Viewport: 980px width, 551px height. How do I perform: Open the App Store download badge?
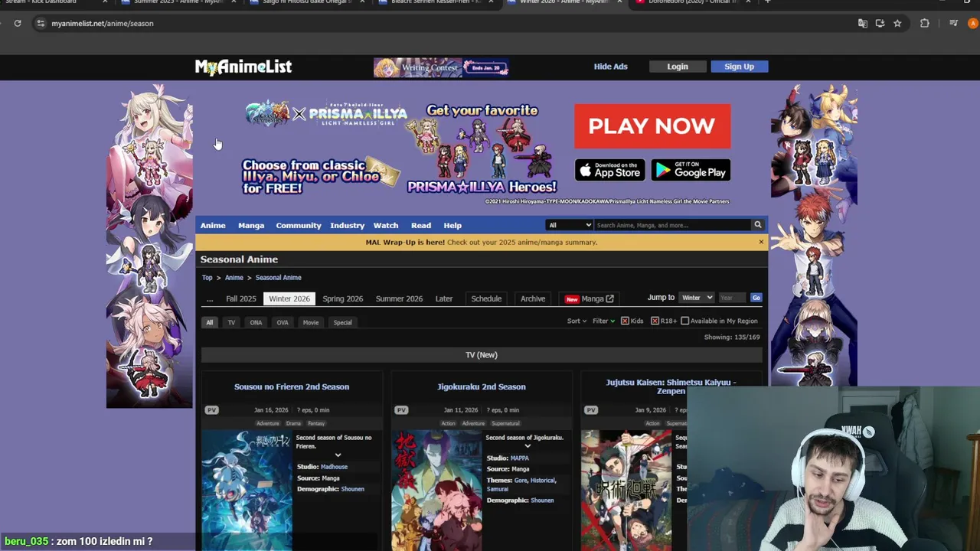click(x=610, y=170)
